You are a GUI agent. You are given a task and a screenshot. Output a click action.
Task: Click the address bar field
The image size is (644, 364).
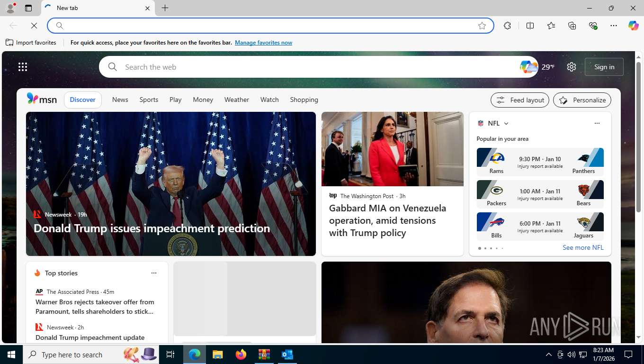coord(270,26)
